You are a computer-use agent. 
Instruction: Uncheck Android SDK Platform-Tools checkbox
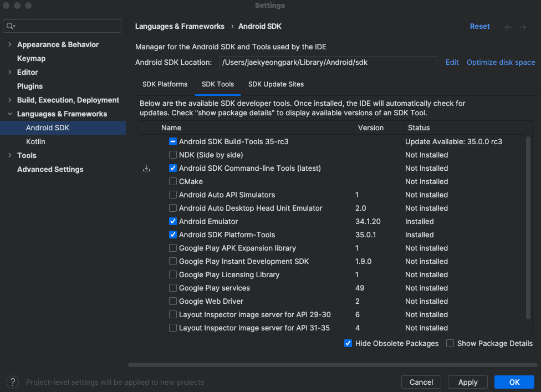[x=173, y=235]
